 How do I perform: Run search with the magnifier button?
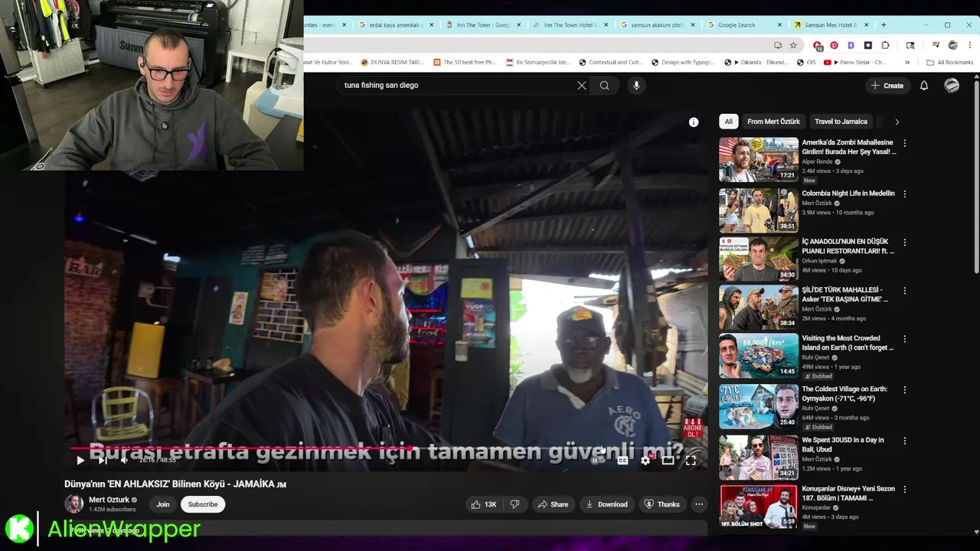[x=605, y=86]
